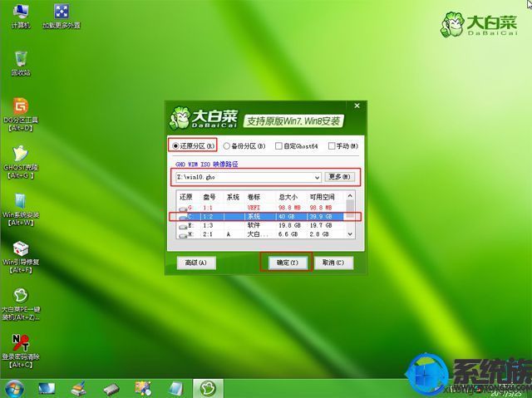This screenshot has width=532, height=398.
Task: Click the 更多 (M) button
Action: [340, 177]
